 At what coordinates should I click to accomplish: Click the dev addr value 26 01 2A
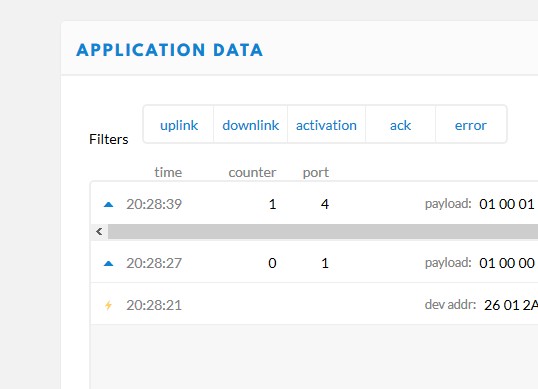(511, 305)
